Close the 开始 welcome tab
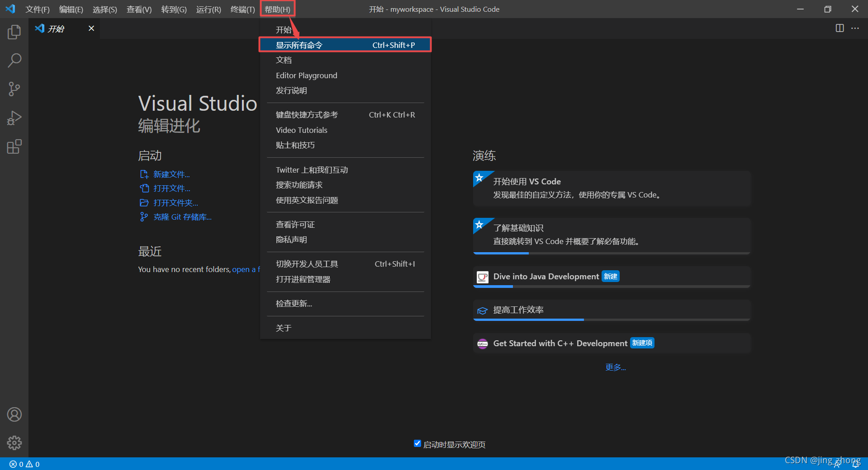Viewport: 868px width, 470px height. tap(91, 28)
